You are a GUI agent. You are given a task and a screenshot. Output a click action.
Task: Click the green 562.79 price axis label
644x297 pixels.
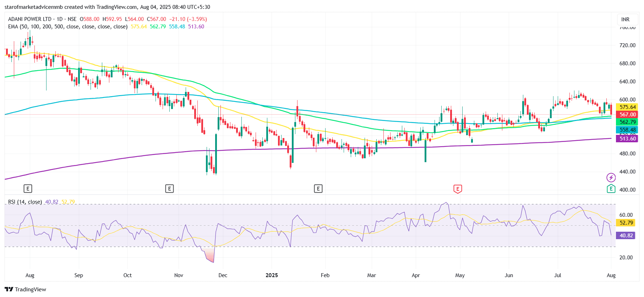point(627,122)
